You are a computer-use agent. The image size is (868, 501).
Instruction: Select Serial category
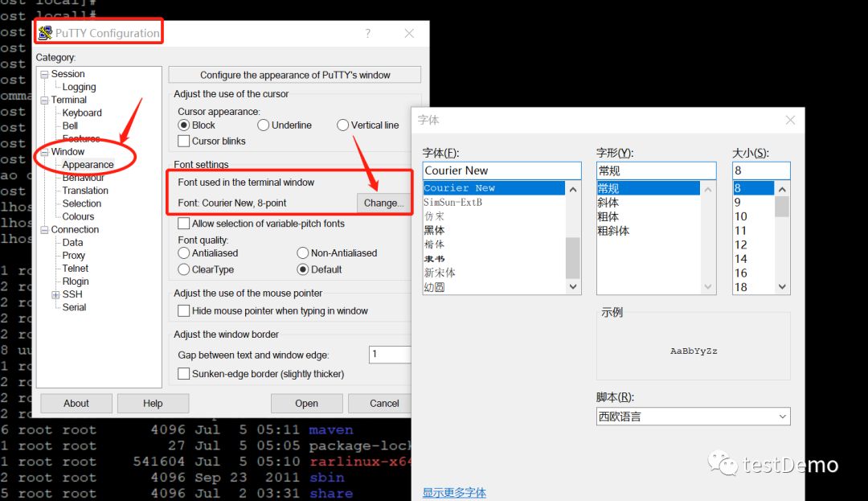(74, 307)
